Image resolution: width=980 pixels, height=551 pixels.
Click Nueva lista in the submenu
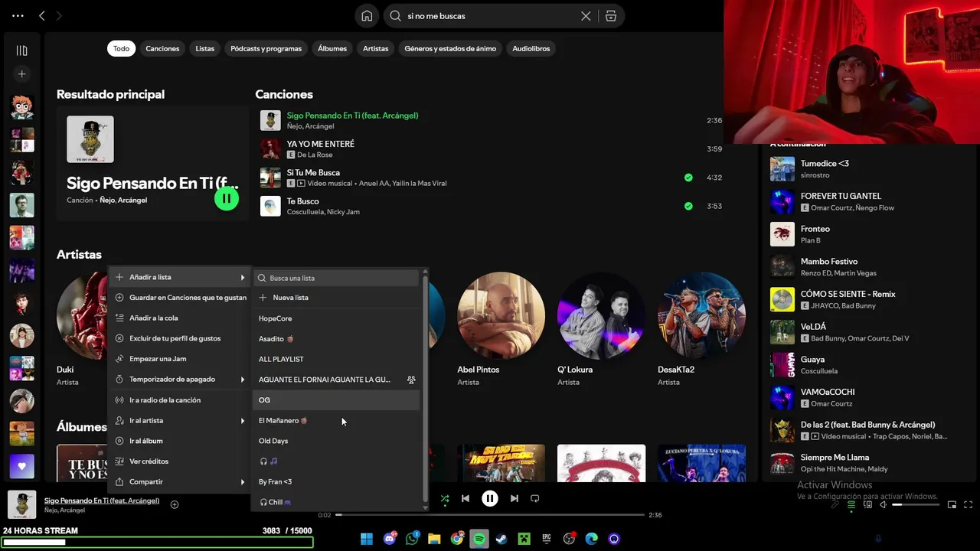(x=337, y=298)
